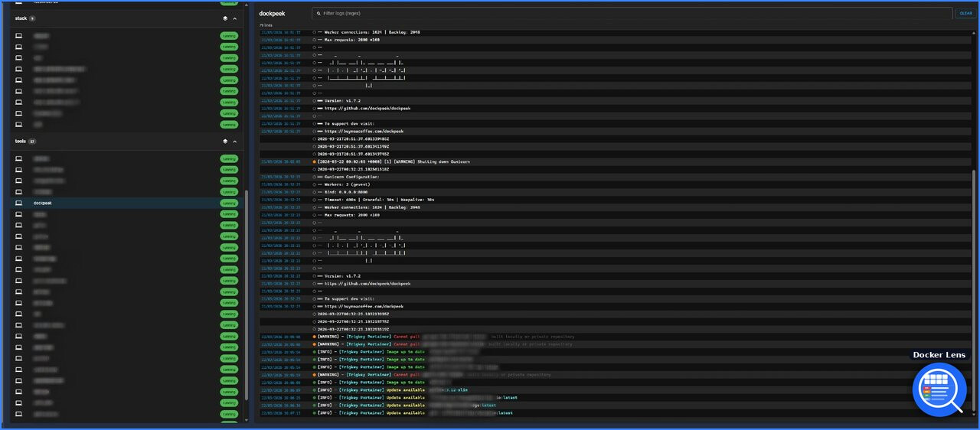The height and width of the screenshot is (430, 980).
Task: Select the dockpeek container in the tools list
Action: point(126,204)
